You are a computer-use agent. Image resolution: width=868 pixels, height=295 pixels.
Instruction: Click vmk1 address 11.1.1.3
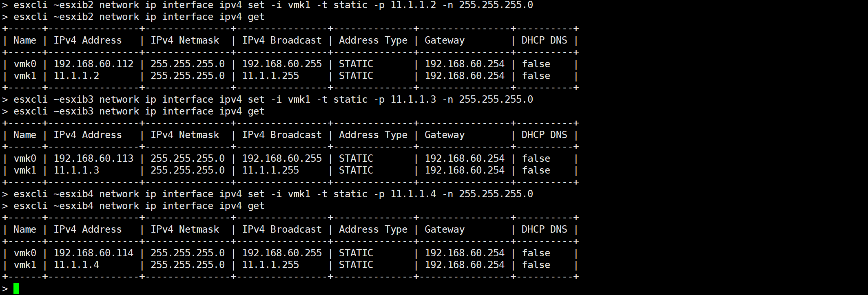[x=76, y=170]
